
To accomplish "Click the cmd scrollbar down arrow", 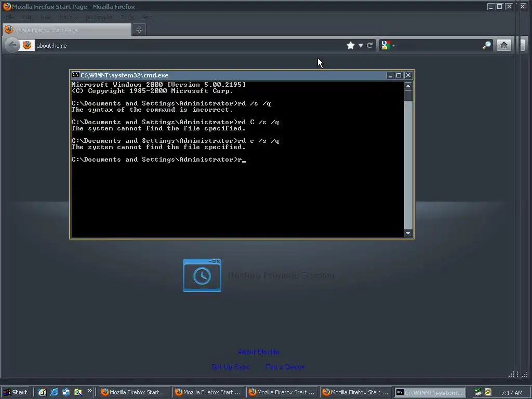I will (408, 233).
